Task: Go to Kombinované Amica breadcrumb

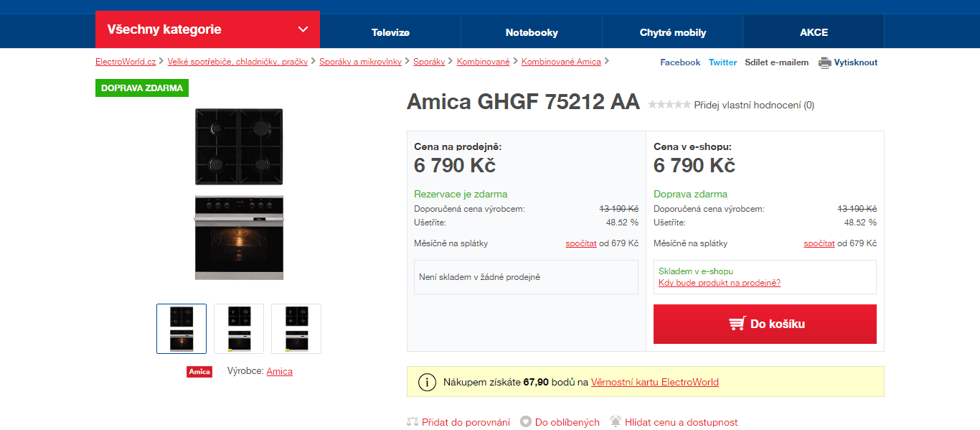Action: click(561, 62)
